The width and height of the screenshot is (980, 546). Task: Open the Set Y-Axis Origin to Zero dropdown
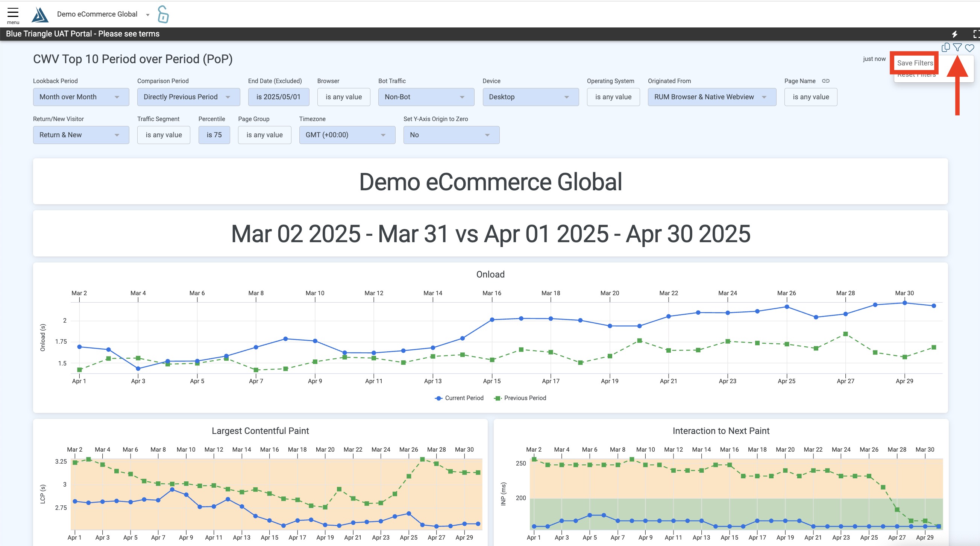point(451,135)
